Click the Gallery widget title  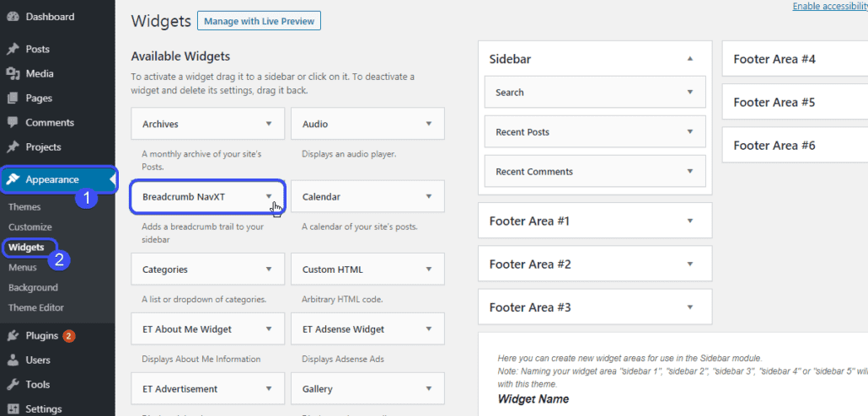tap(317, 388)
